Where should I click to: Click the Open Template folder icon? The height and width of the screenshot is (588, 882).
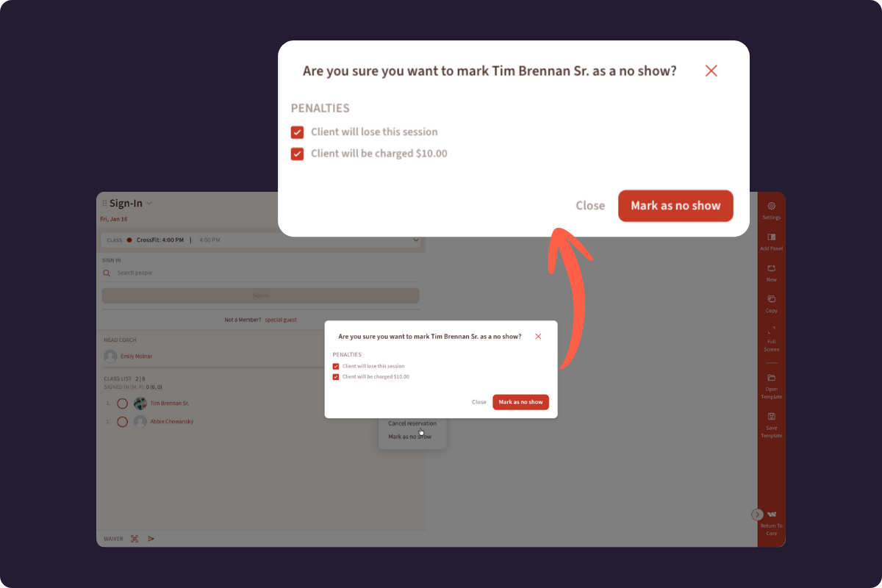coord(771,378)
